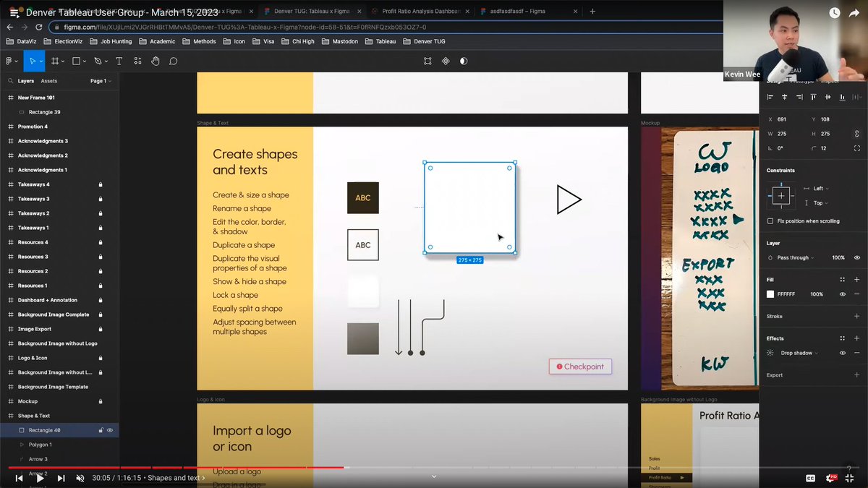Image resolution: width=868 pixels, height=488 pixels.
Task: Open the Resources components tool
Action: (x=137, y=61)
